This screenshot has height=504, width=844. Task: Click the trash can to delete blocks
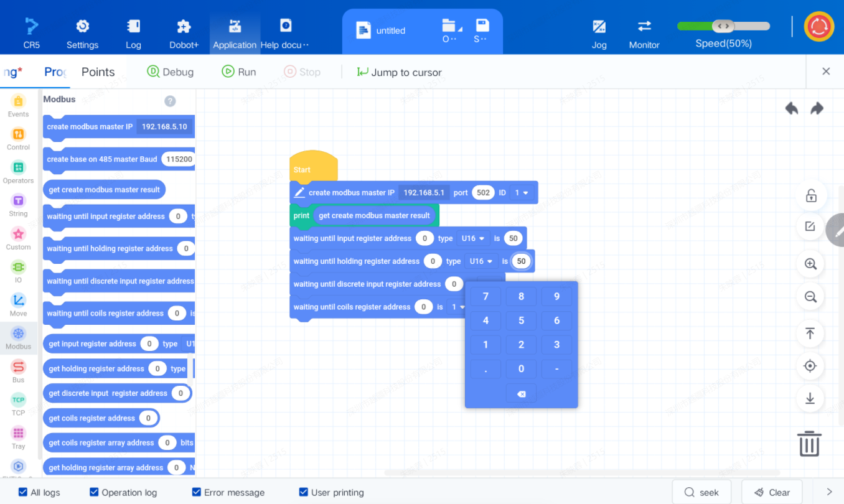pos(809,444)
